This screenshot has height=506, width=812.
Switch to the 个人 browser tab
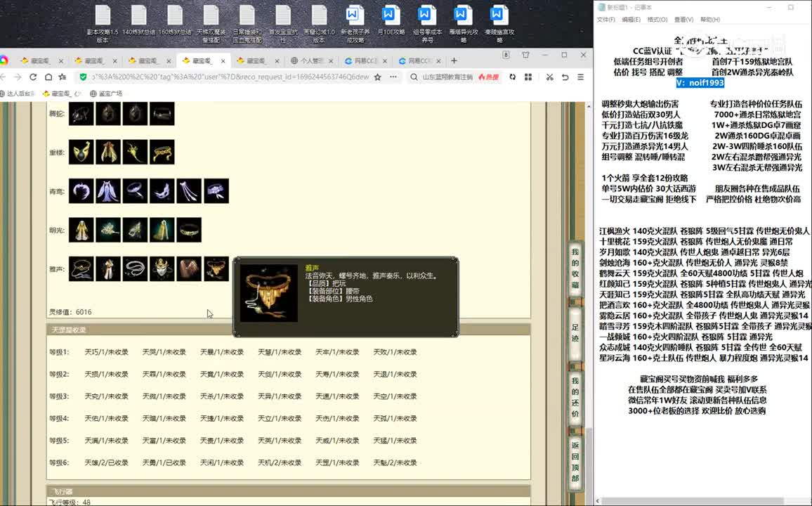(x=311, y=60)
